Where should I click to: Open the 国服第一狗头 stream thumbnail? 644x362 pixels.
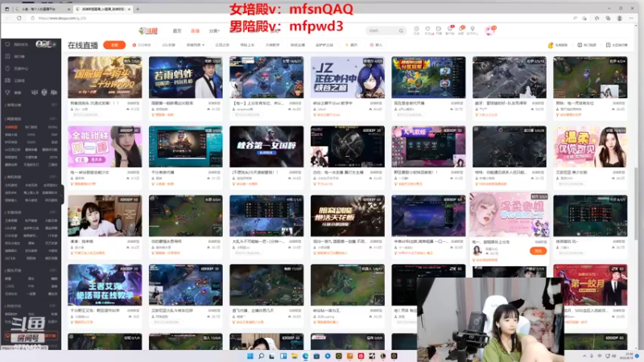click(x=105, y=77)
